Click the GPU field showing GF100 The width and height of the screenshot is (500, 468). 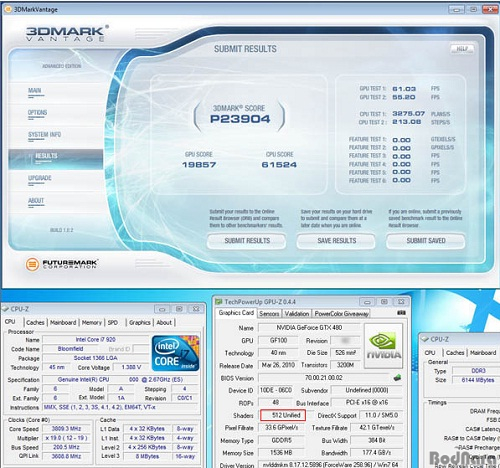click(278, 340)
